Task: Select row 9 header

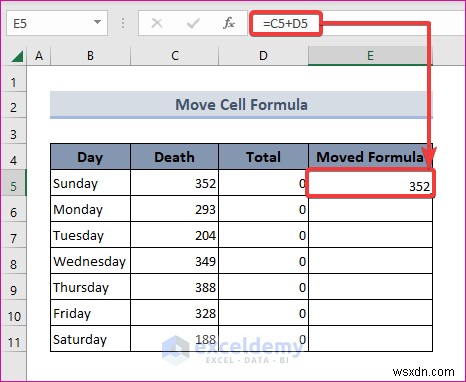Action: click(13, 287)
